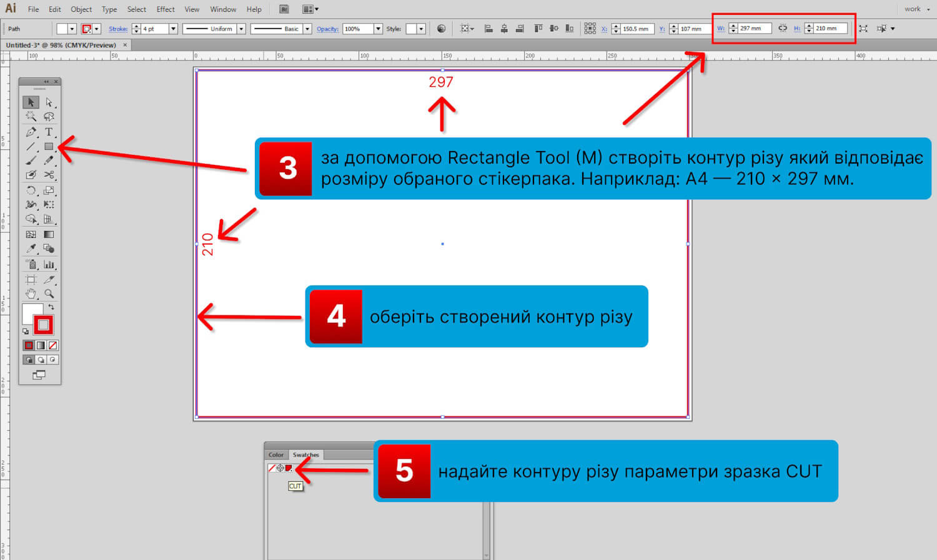Open the Arrange Documents dropdown
This screenshot has width=937, height=560.
coord(310,9)
